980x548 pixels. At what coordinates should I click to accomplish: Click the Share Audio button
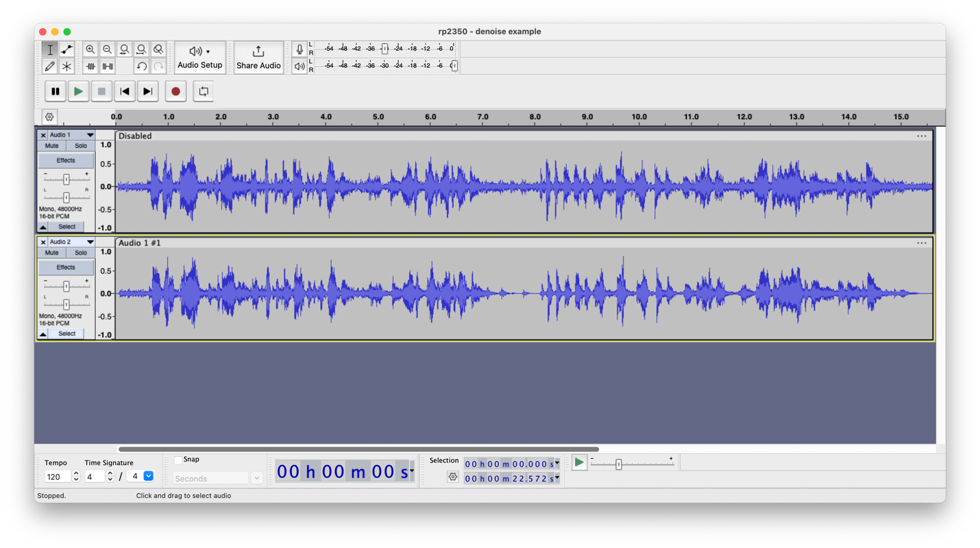click(x=258, y=58)
